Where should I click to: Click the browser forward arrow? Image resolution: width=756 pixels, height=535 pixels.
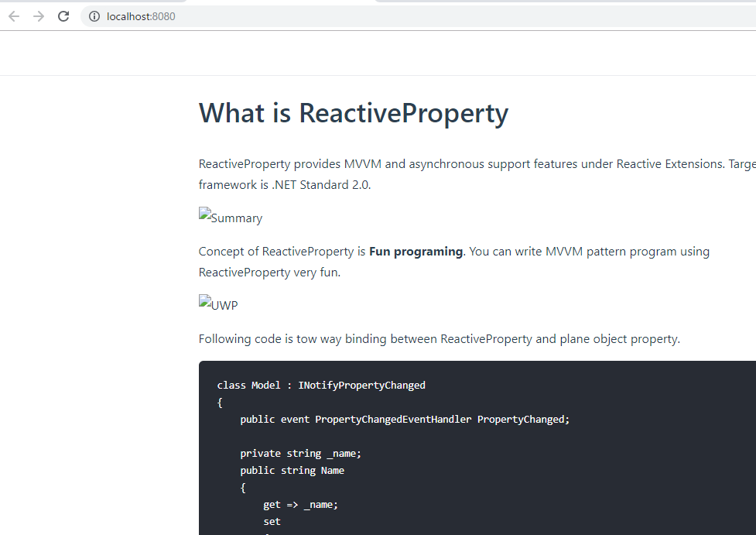tap(39, 16)
